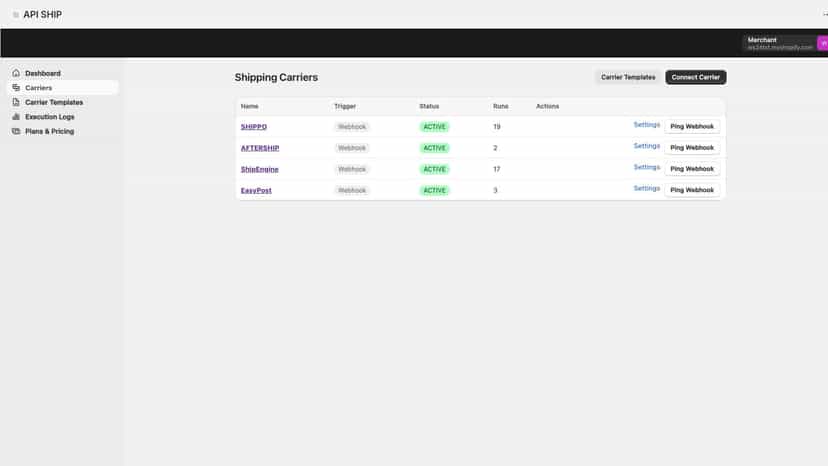Click the Webhook trigger badge for AFTERSHIP
The width and height of the screenshot is (828, 466).
[x=352, y=148]
